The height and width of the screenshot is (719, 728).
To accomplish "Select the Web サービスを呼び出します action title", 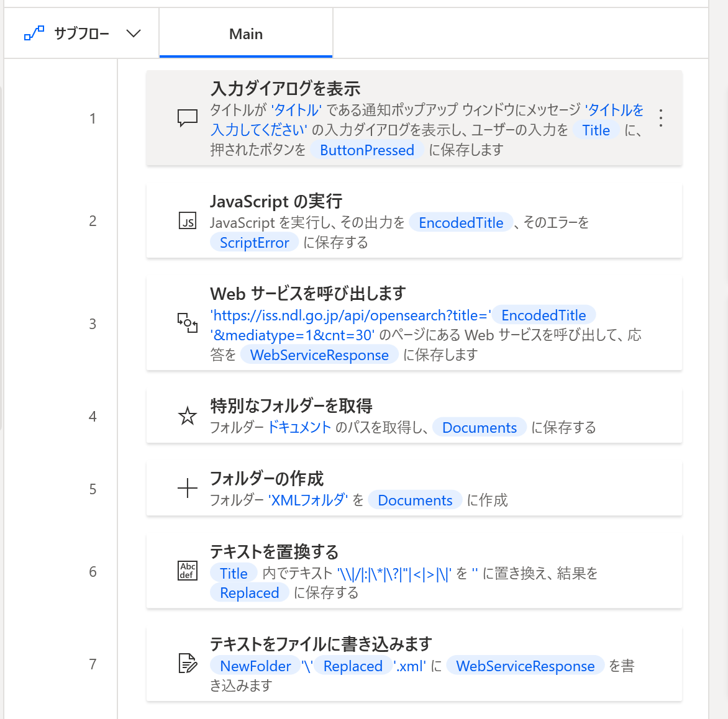I will [308, 293].
